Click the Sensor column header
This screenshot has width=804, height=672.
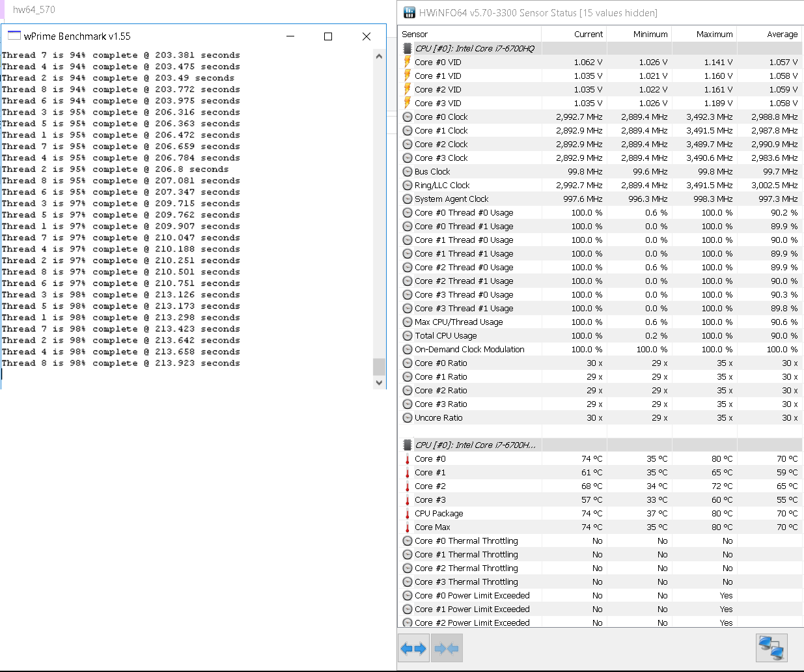tap(469, 34)
